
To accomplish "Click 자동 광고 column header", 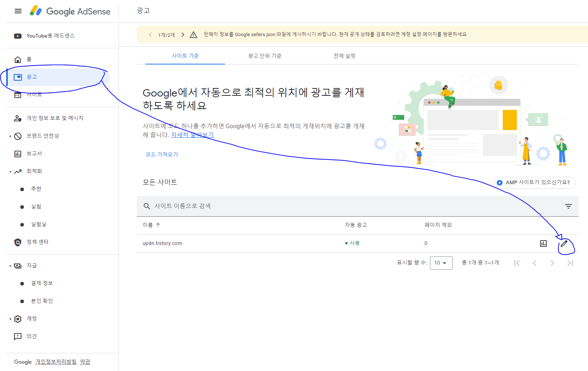I will [356, 225].
